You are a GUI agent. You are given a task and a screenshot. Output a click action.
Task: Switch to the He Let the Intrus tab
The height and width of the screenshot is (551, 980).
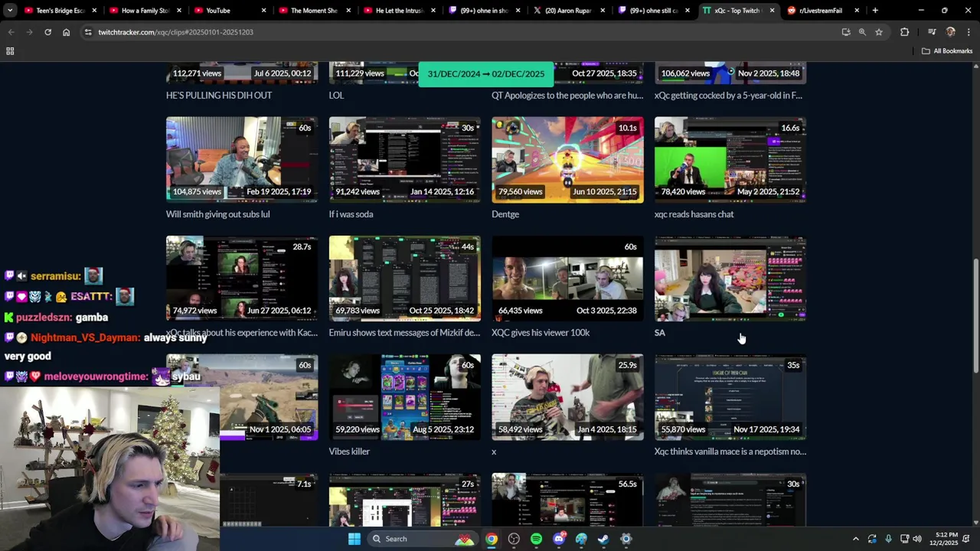click(x=399, y=11)
